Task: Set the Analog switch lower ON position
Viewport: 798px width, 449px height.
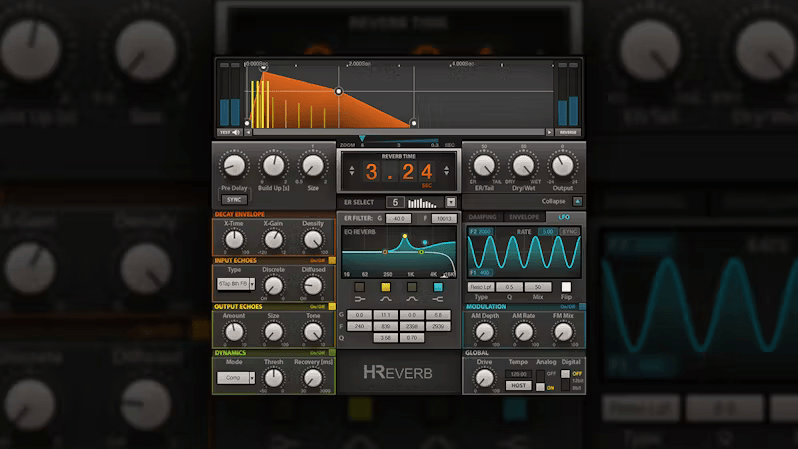Action: (x=540, y=387)
